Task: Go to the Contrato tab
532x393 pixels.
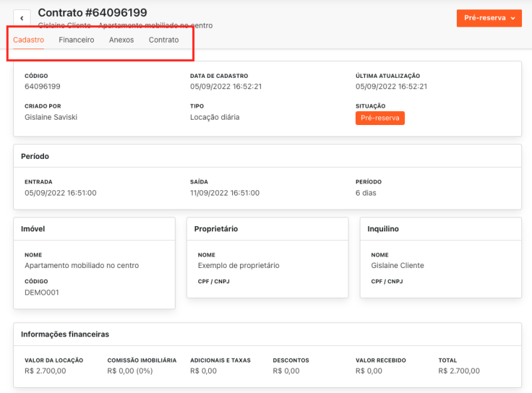Action: coord(164,40)
